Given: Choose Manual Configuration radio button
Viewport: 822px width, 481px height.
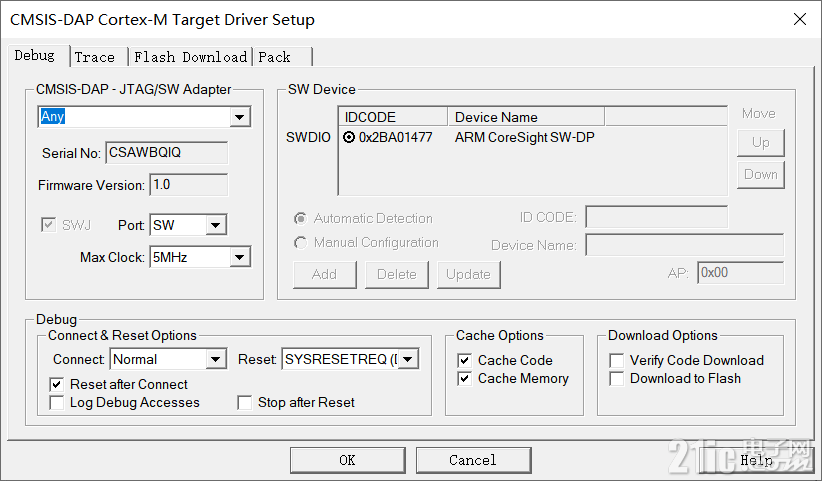Looking at the screenshot, I should pos(300,243).
